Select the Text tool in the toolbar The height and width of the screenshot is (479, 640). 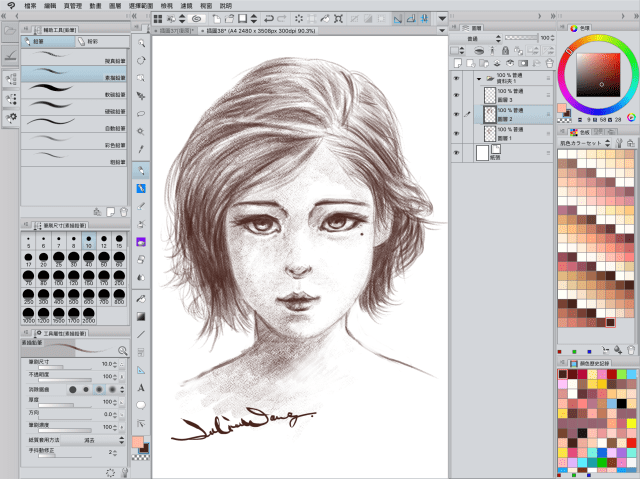click(141, 387)
